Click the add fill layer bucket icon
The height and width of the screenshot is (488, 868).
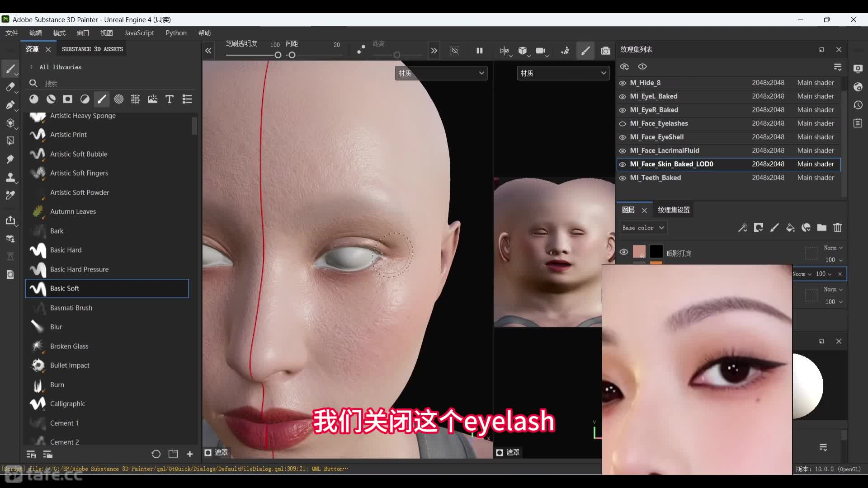pyautogui.click(x=790, y=228)
